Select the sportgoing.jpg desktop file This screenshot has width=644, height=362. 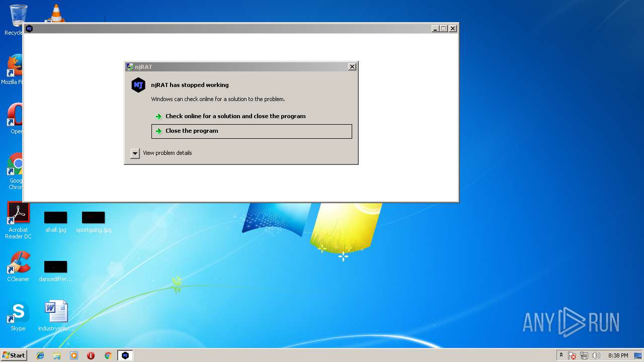click(94, 221)
